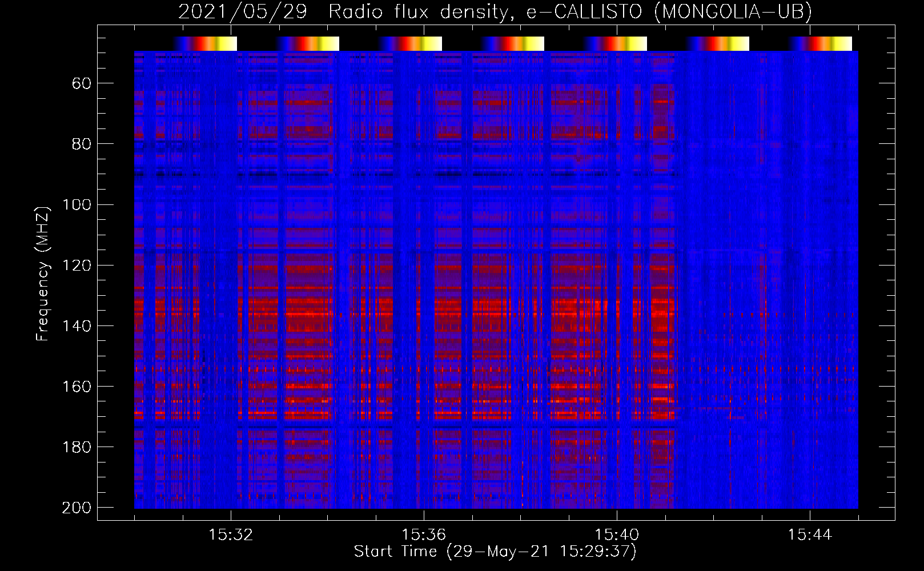
Task: Click the 15:36 time tick label
Action: 424,535
